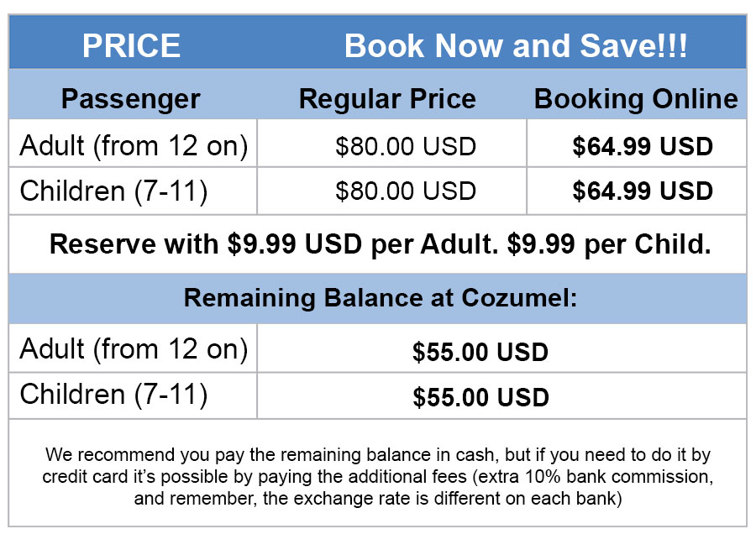The image size is (756, 534).
Task: Click the 'Reserve with $9.99 USD' line
Action: click(x=380, y=244)
